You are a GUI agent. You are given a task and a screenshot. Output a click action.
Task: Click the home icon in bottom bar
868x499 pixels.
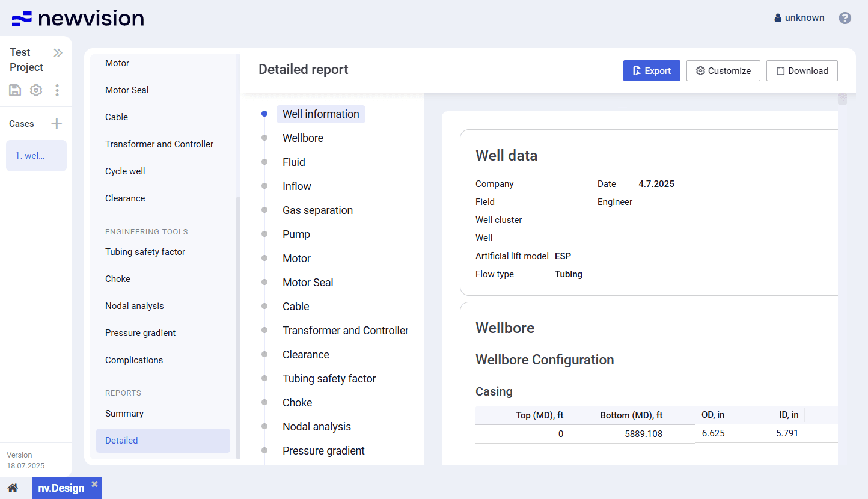coord(13,488)
